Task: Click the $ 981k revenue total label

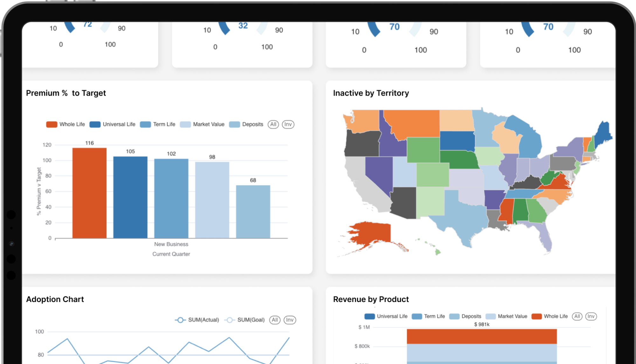Action: (482, 324)
